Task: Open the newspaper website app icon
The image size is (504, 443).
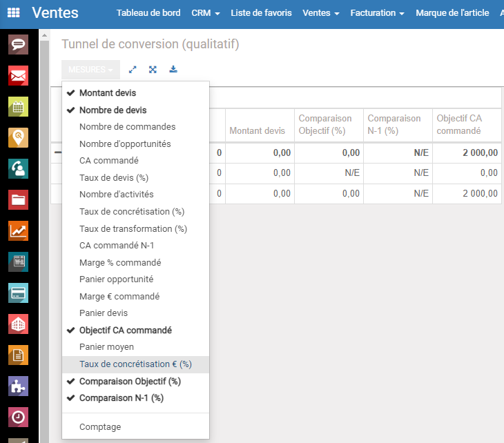Action: coord(19,262)
